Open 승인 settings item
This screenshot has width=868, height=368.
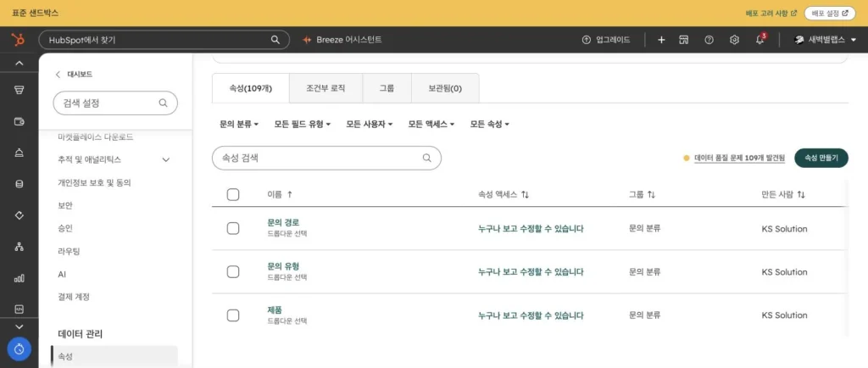[64, 228]
